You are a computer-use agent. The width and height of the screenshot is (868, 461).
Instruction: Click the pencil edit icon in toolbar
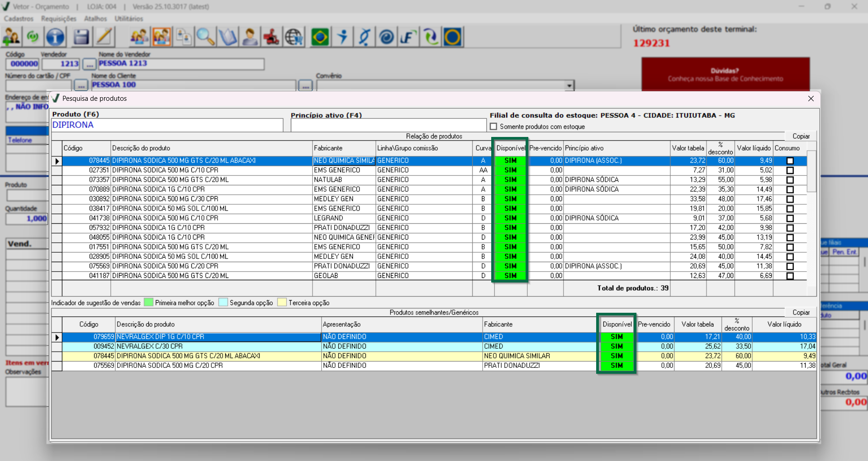104,37
